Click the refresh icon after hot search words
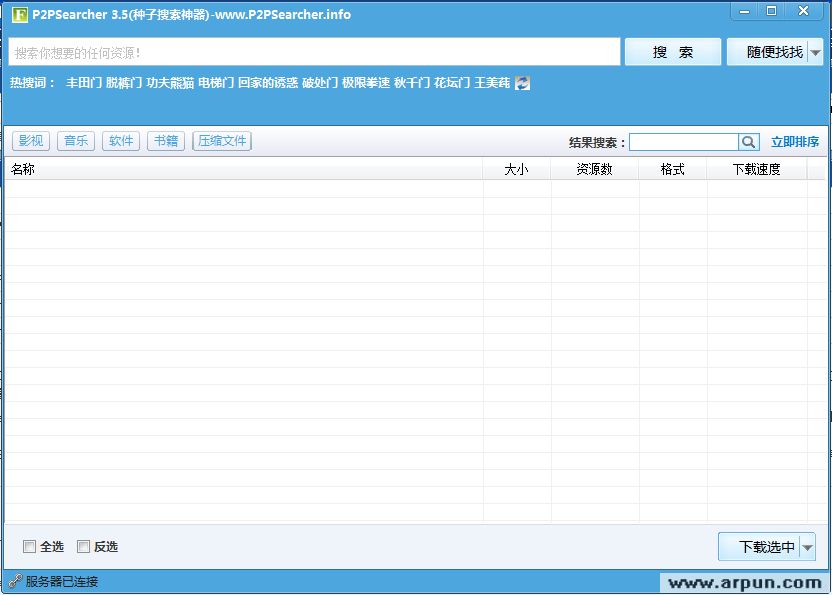Screen dimensions: 832x595 [522, 83]
